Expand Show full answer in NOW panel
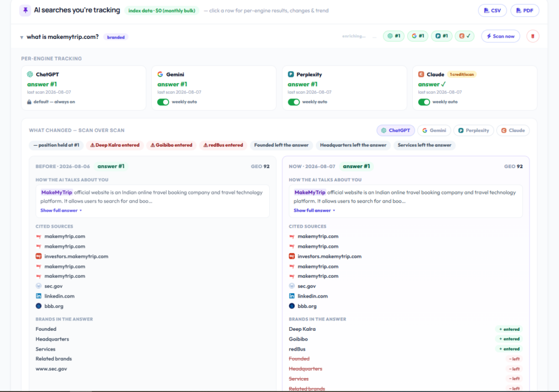Image resolution: width=559 pixels, height=392 pixels. pos(314,210)
